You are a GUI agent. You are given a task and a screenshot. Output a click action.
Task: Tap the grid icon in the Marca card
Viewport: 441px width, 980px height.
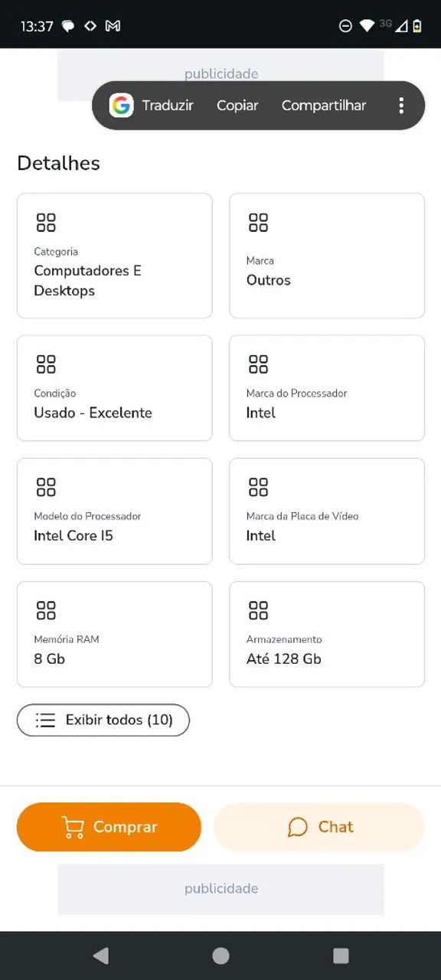(x=258, y=223)
